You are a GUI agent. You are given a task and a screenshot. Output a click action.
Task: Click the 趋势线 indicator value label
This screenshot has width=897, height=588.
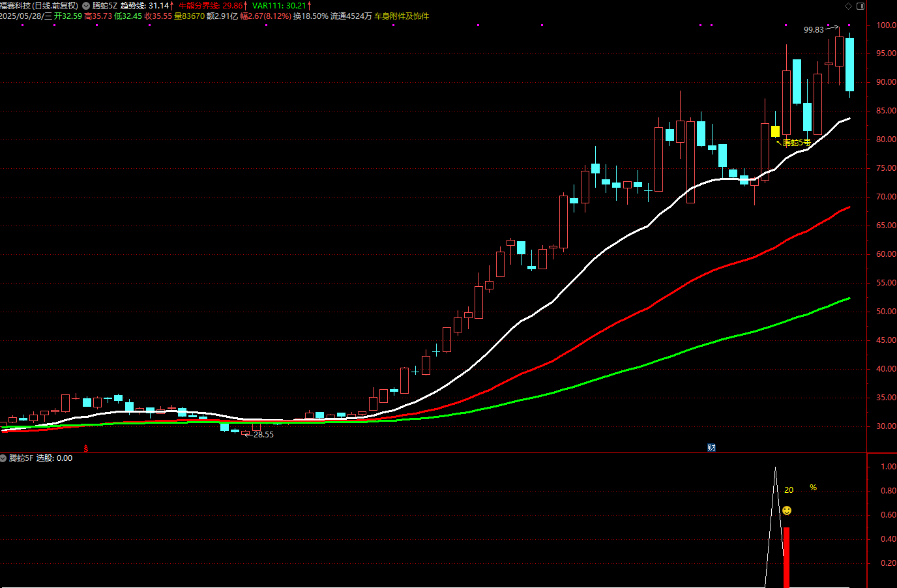click(147, 6)
